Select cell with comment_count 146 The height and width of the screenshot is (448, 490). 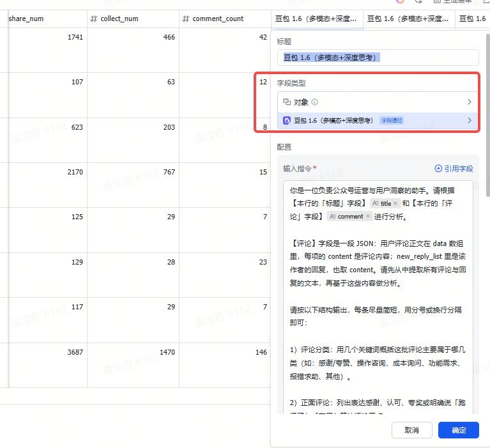pos(225,365)
